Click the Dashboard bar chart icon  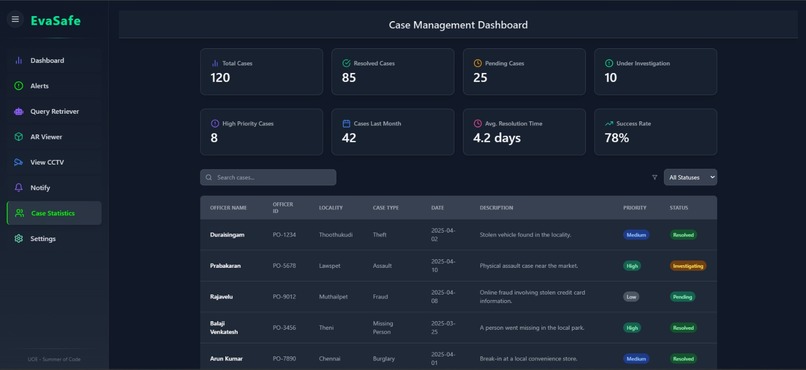19,61
